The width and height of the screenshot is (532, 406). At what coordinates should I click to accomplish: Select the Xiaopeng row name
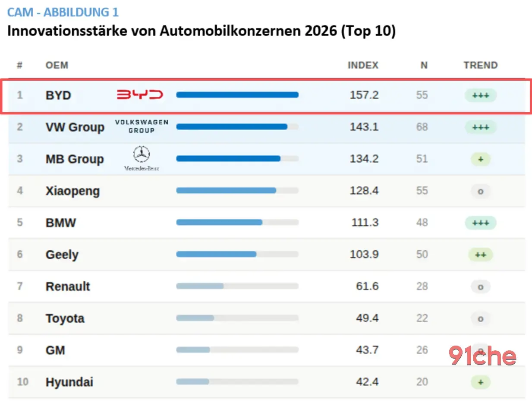pyautogui.click(x=72, y=191)
